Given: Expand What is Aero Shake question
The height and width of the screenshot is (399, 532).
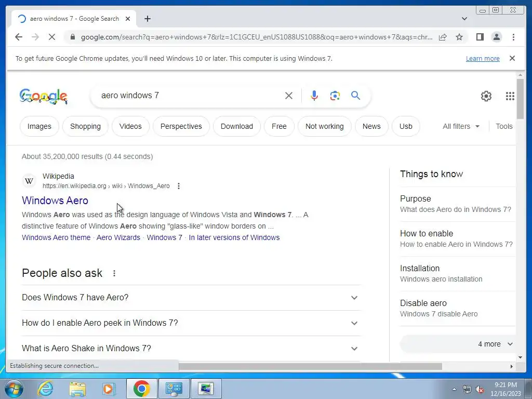Looking at the screenshot, I should 191,349.
